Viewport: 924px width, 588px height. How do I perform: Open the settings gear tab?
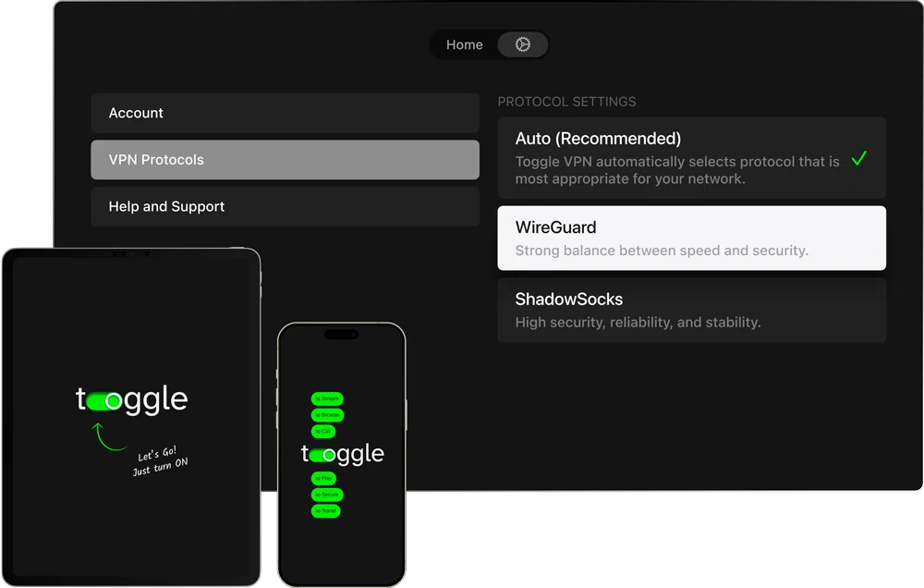tap(523, 44)
